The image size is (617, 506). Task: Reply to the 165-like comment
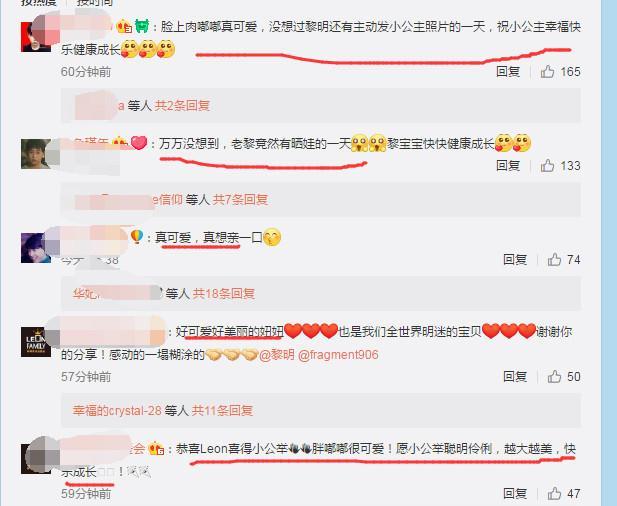tap(508, 72)
